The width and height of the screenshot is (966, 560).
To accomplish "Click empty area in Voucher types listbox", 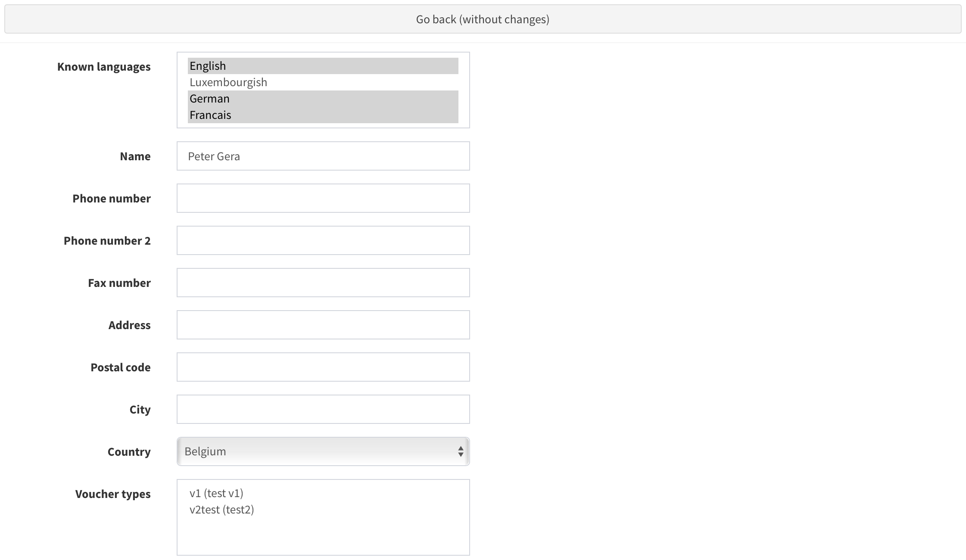I will click(x=323, y=536).
